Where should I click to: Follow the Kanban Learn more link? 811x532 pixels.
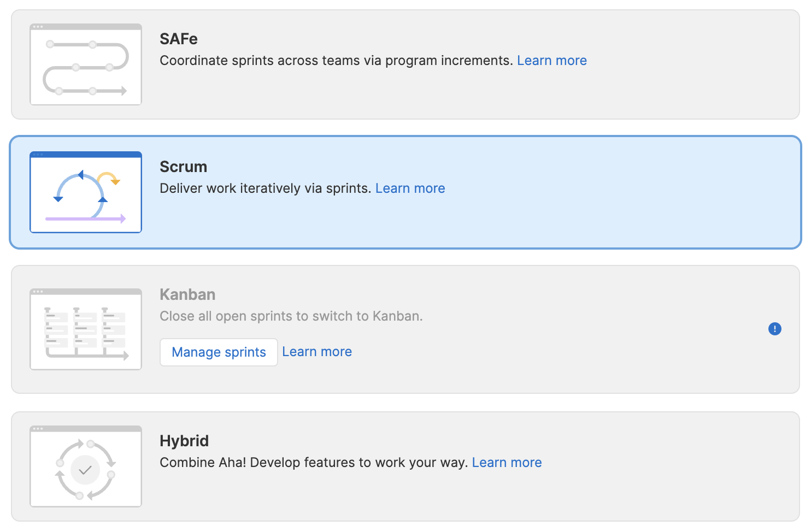(x=317, y=352)
